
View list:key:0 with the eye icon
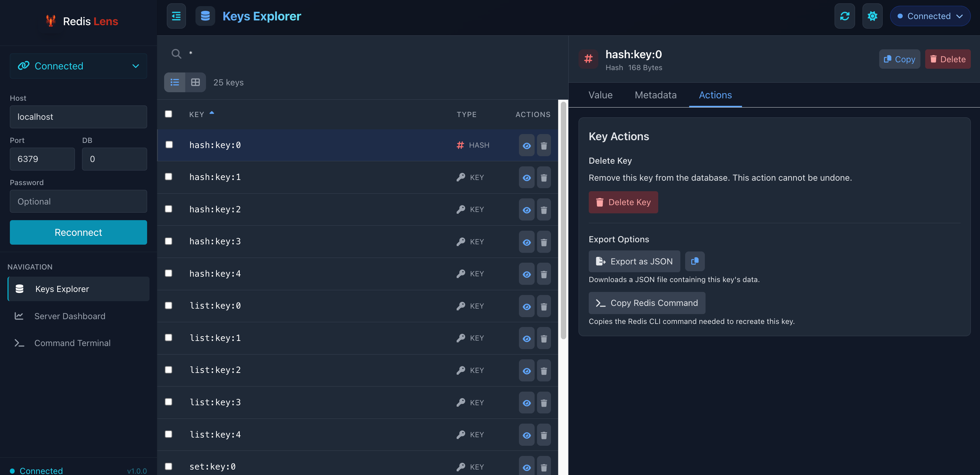click(x=526, y=306)
